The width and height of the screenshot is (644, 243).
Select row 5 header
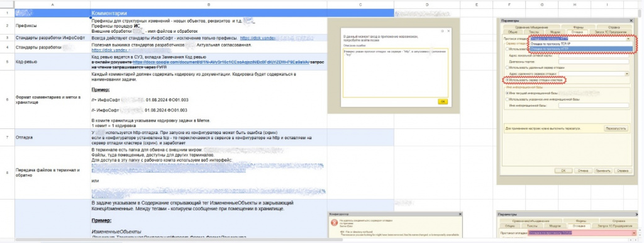[x=7, y=62]
